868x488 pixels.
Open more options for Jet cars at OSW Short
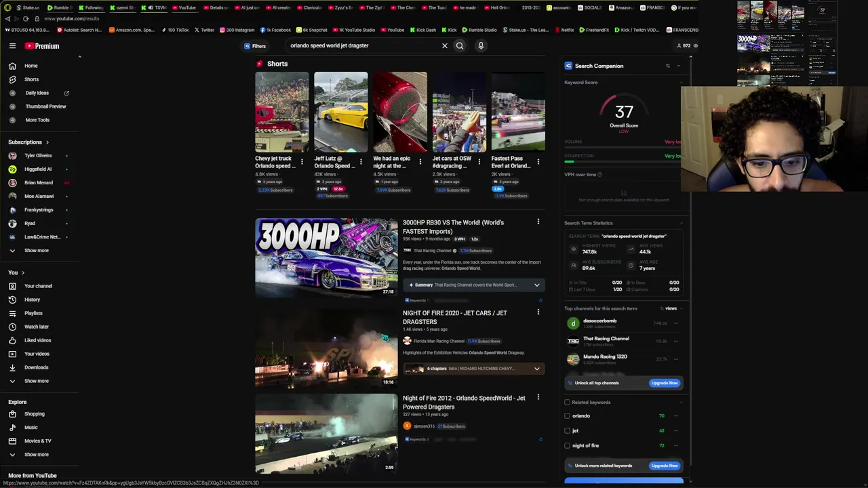click(479, 162)
